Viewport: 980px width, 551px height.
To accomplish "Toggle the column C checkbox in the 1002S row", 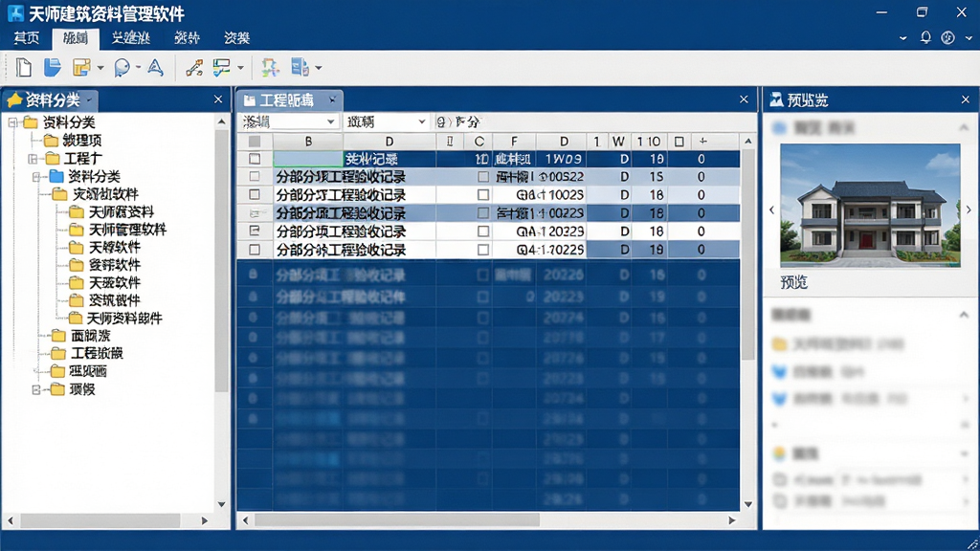I will point(483,195).
